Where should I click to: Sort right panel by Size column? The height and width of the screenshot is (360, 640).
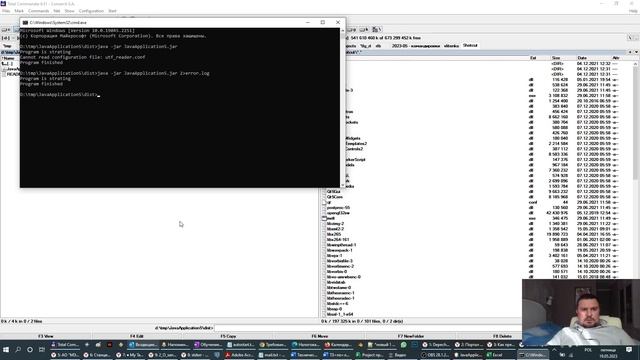(556, 58)
